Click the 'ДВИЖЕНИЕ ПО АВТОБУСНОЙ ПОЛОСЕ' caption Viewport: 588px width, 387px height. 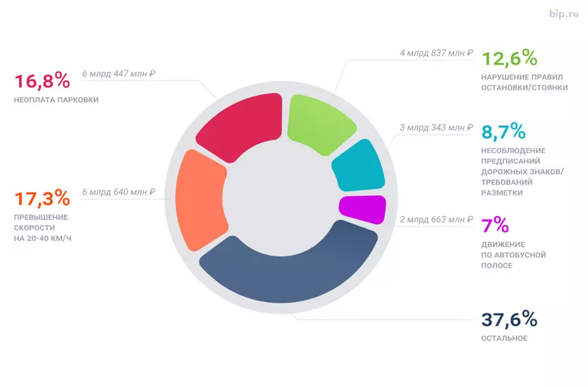click(x=513, y=255)
